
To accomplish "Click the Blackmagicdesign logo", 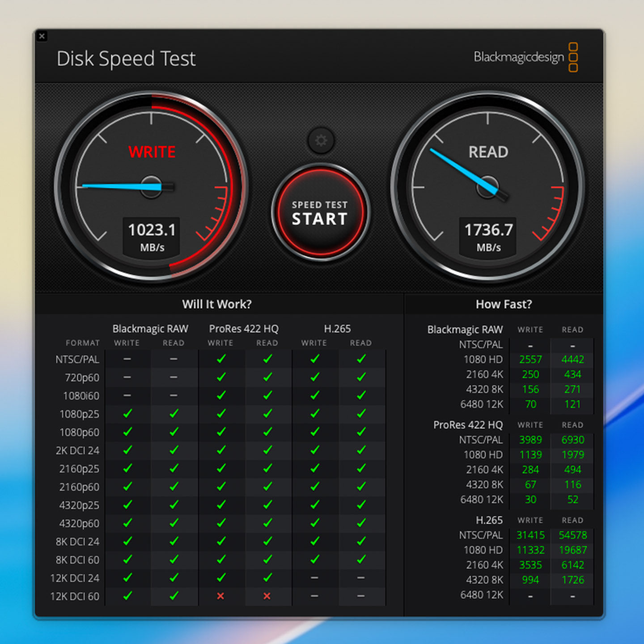I will tap(526, 57).
